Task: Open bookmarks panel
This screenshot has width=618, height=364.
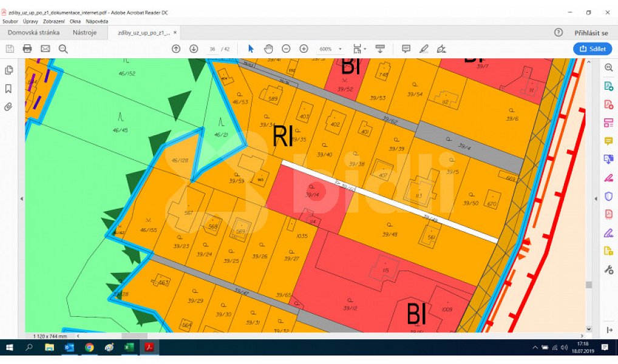Action: (8, 89)
